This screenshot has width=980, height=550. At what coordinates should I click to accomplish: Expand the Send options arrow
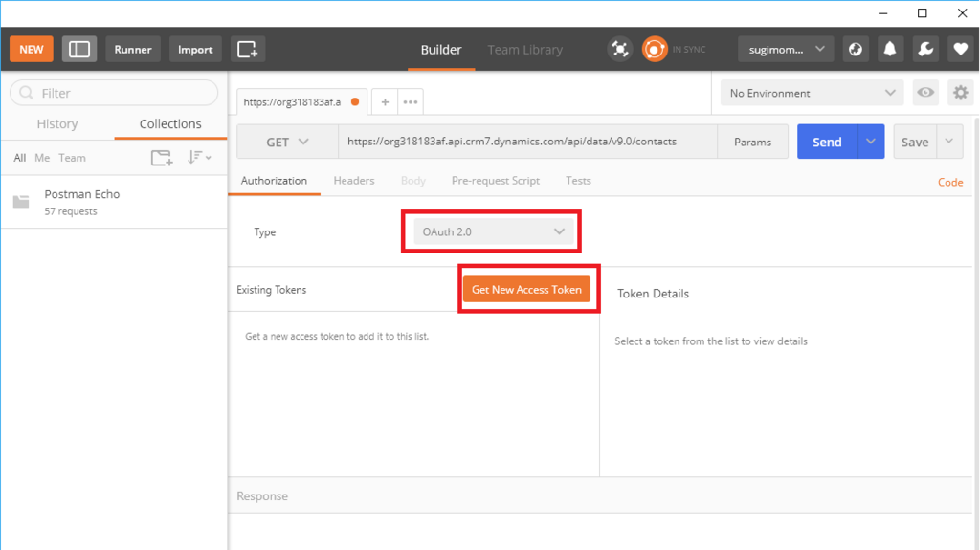871,142
